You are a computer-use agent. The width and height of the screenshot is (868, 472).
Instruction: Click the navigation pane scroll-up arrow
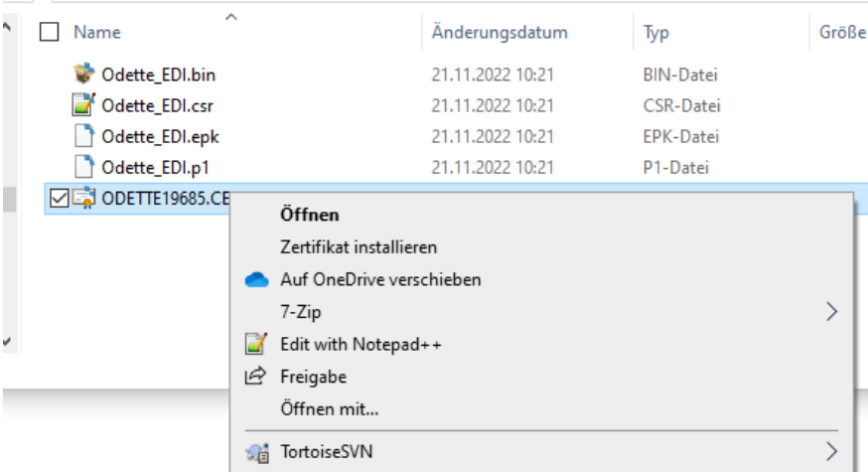[x=7, y=26]
